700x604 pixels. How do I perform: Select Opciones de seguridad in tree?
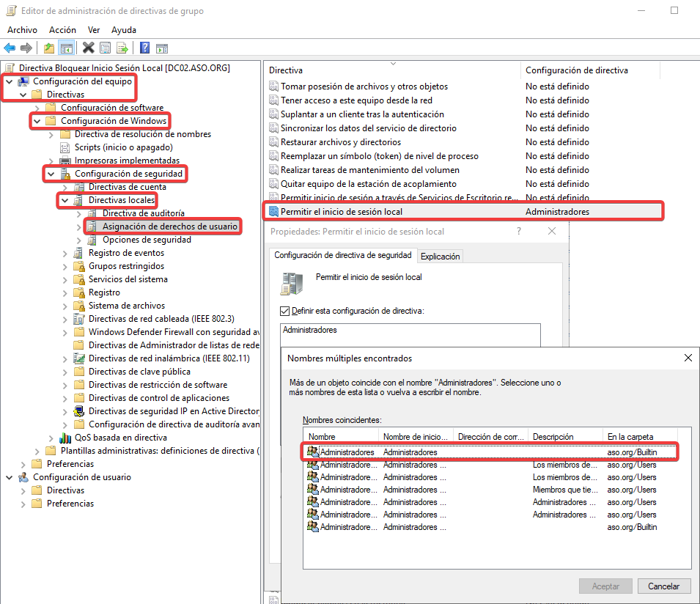(x=147, y=240)
